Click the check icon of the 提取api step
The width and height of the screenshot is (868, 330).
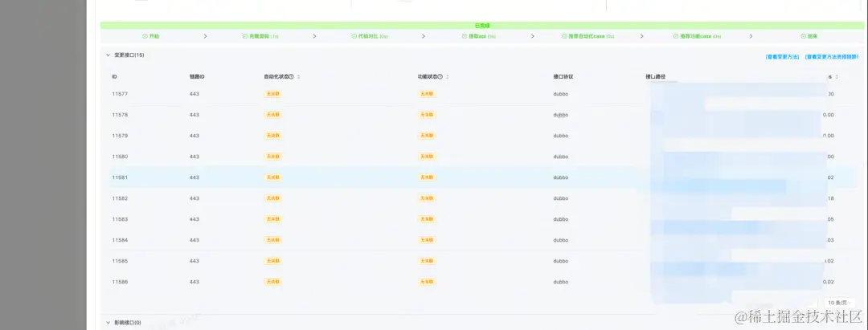(464, 36)
